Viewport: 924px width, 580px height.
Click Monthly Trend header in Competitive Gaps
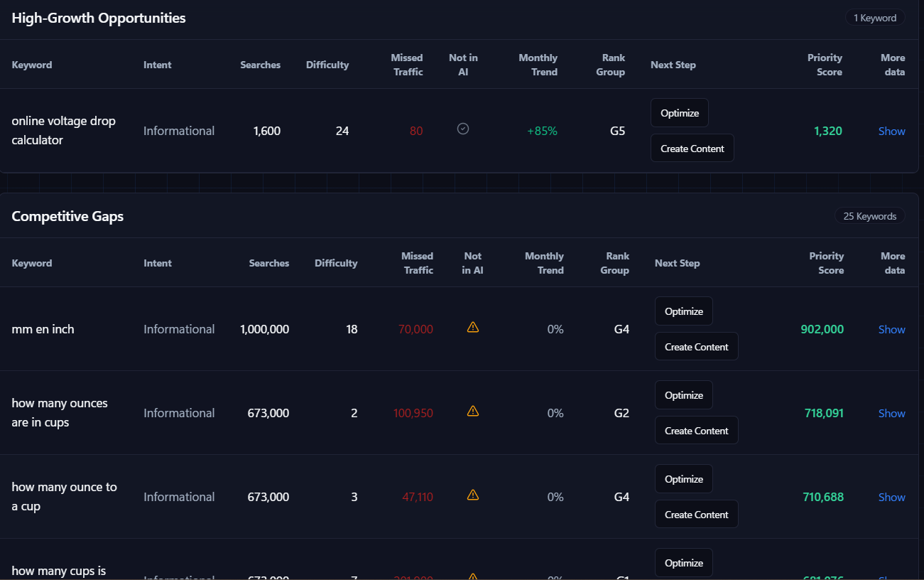tap(544, 263)
